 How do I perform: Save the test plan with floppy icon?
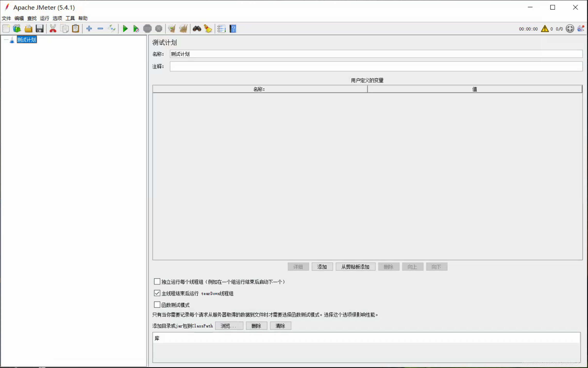click(x=39, y=29)
